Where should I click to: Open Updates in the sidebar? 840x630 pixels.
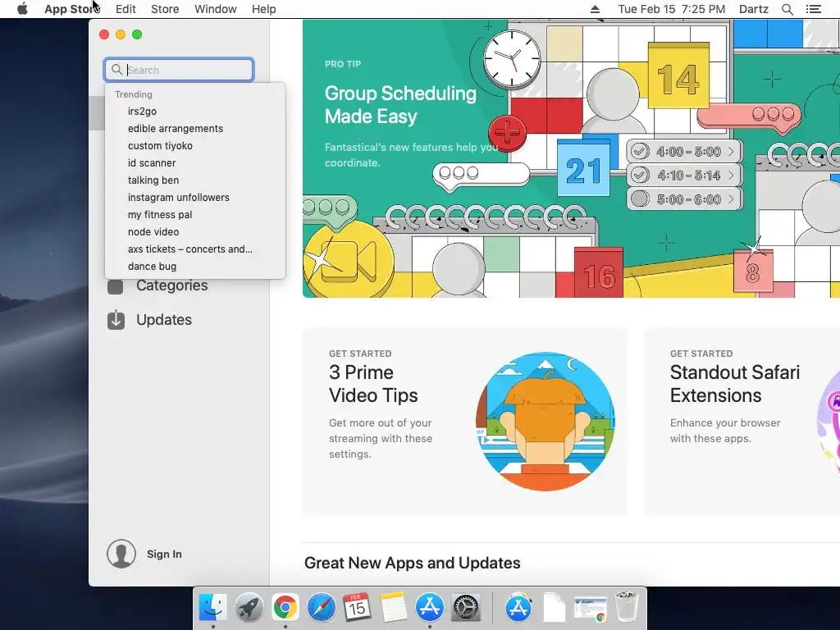(164, 320)
